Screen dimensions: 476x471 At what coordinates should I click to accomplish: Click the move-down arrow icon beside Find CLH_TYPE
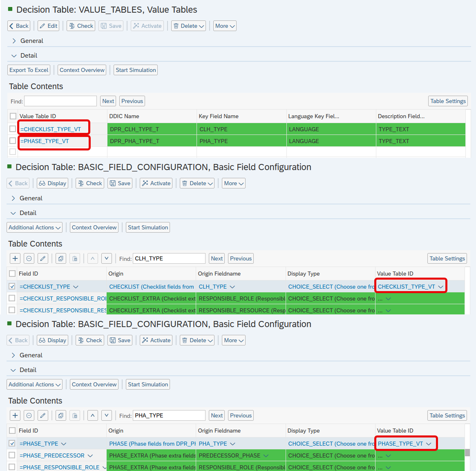107,258
